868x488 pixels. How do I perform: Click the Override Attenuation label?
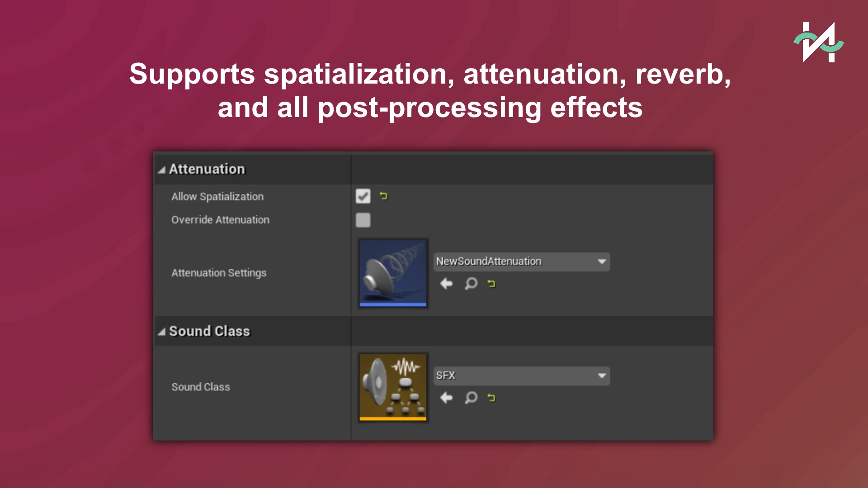(220, 220)
